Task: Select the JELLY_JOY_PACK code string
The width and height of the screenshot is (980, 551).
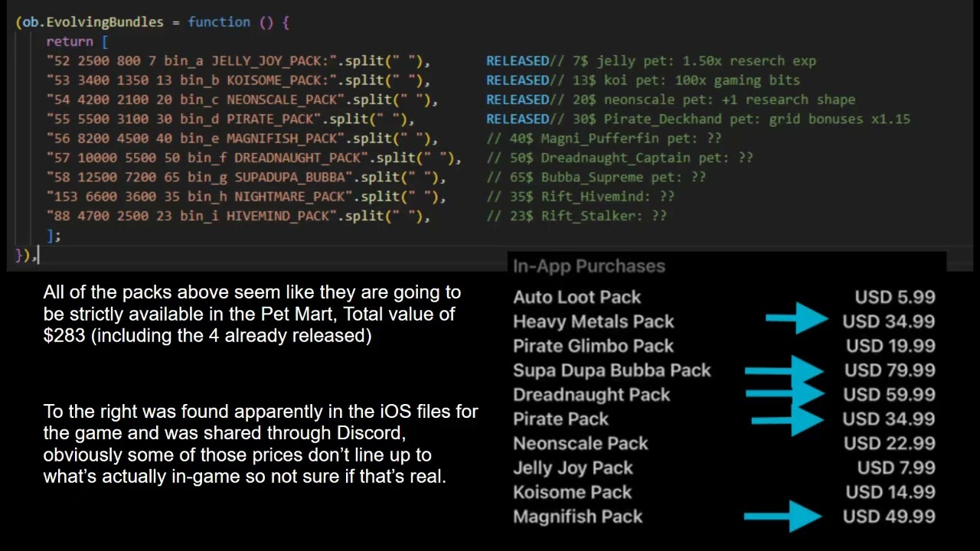Action: pos(238,60)
